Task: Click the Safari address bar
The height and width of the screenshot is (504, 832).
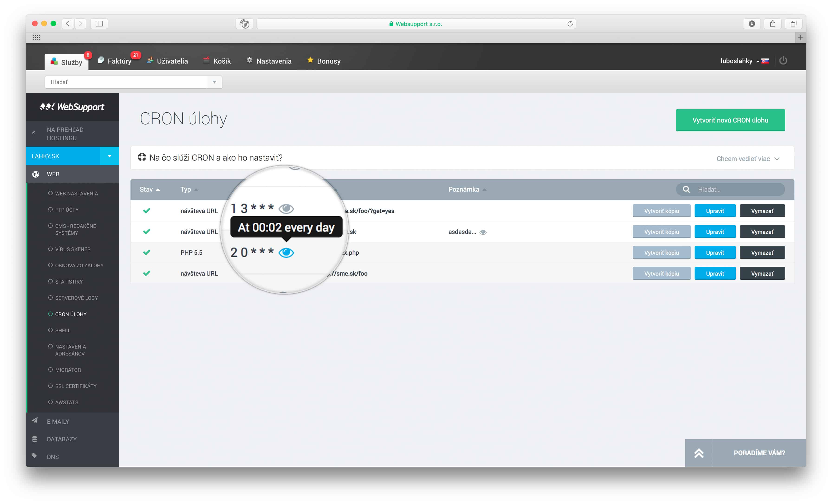Action: (416, 24)
